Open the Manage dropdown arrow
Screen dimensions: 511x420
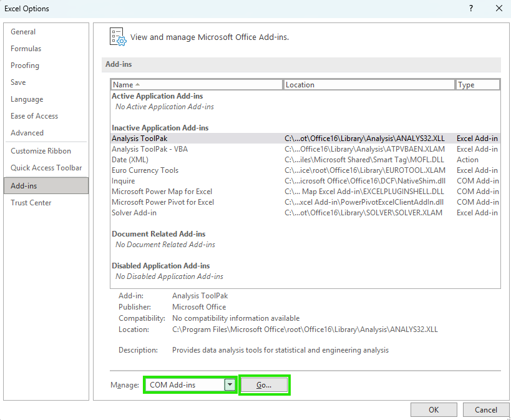tap(230, 385)
